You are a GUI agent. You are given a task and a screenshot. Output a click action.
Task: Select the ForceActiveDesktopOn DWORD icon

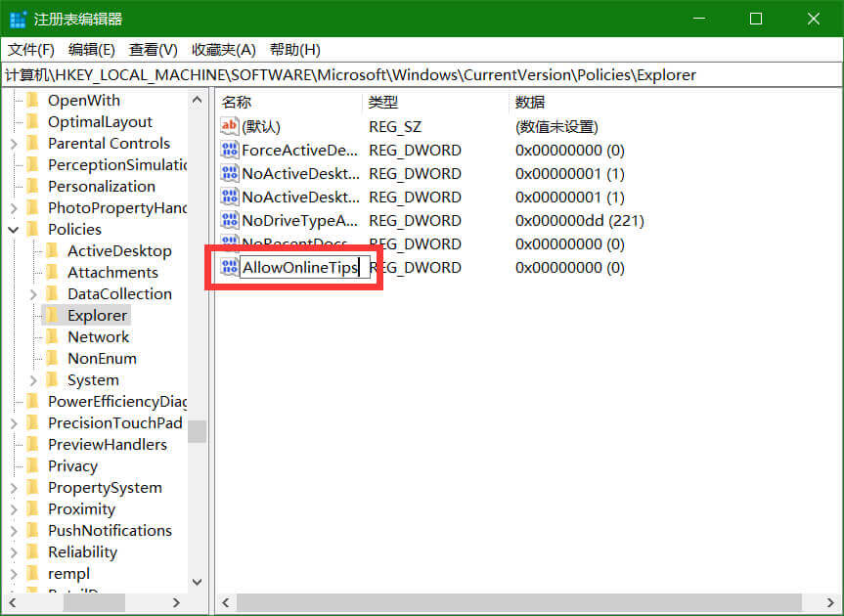click(230, 150)
